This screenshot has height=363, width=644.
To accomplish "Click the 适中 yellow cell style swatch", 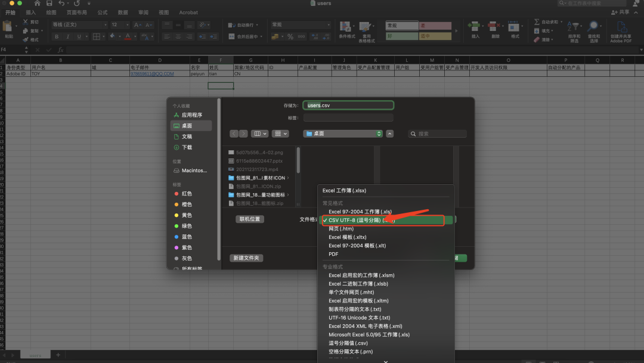I will [x=435, y=36].
